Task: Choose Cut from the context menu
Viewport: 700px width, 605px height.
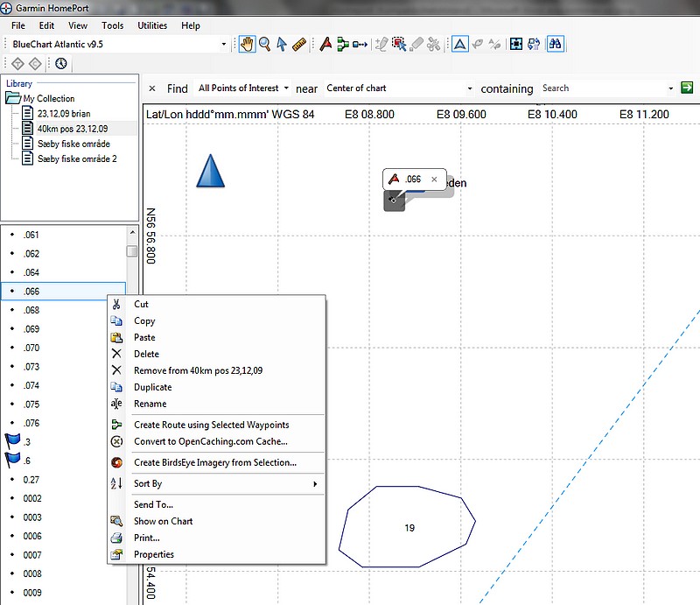Action: tap(216, 305)
